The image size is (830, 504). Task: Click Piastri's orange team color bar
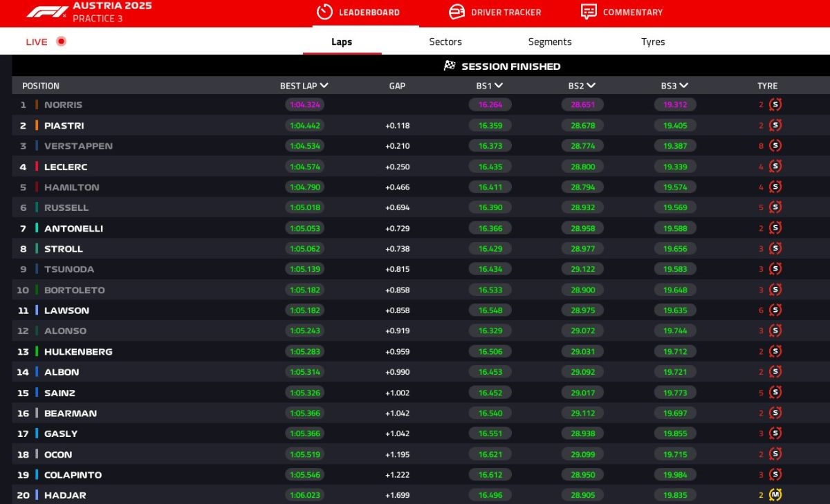point(37,126)
